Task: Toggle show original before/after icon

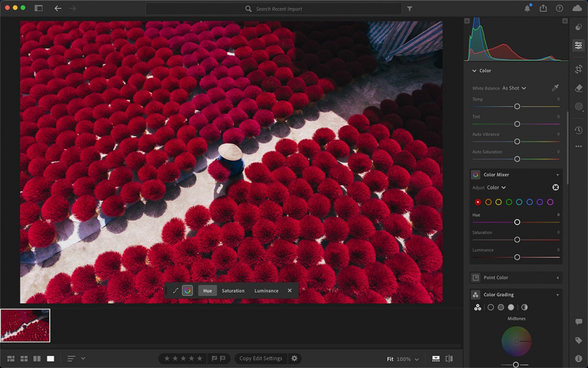Action: click(449, 359)
